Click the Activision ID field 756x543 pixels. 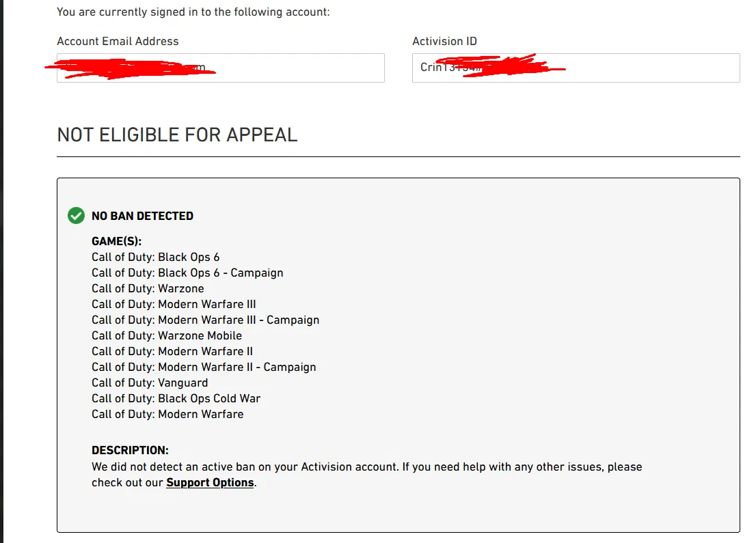click(x=576, y=68)
